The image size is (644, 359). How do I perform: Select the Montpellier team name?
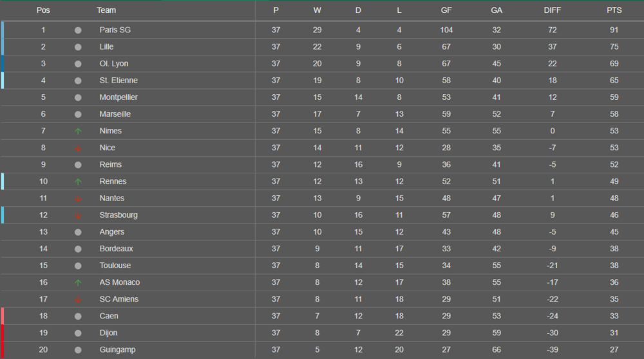pyautogui.click(x=118, y=97)
